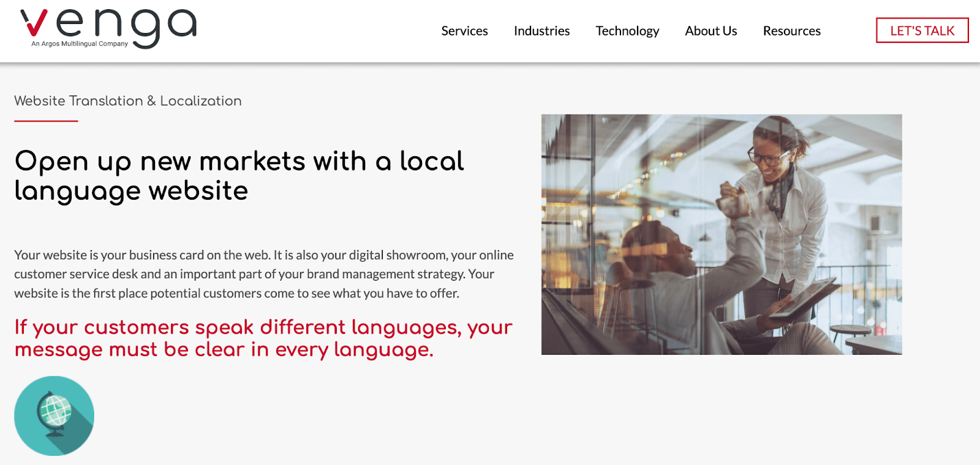Click the word 'website' in the headline

198,191
